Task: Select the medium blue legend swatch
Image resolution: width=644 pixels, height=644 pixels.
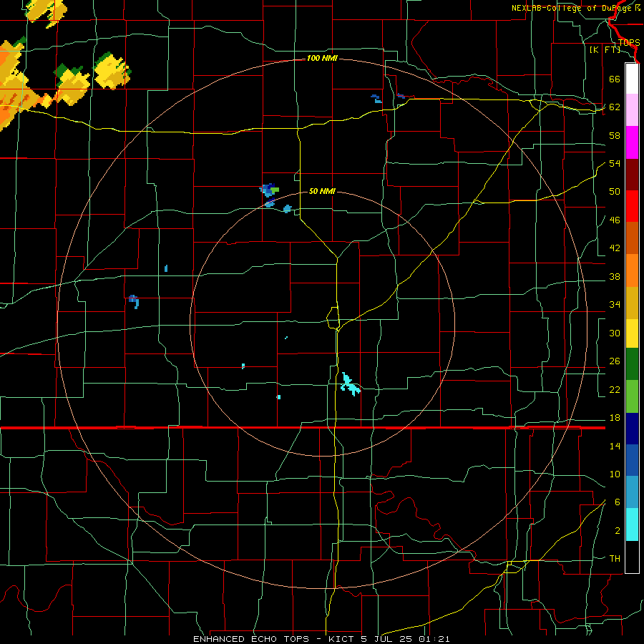Action: click(632, 460)
